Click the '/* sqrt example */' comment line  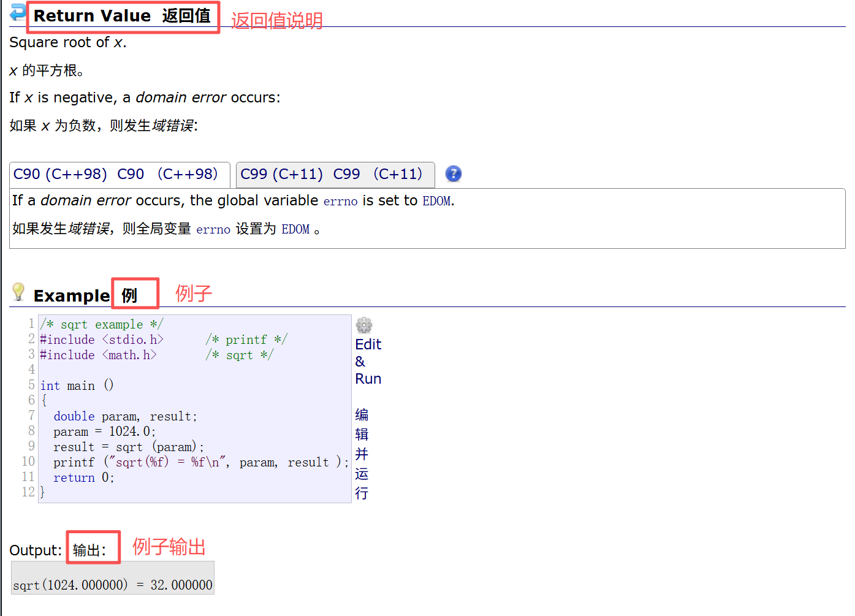pyautogui.click(x=102, y=325)
